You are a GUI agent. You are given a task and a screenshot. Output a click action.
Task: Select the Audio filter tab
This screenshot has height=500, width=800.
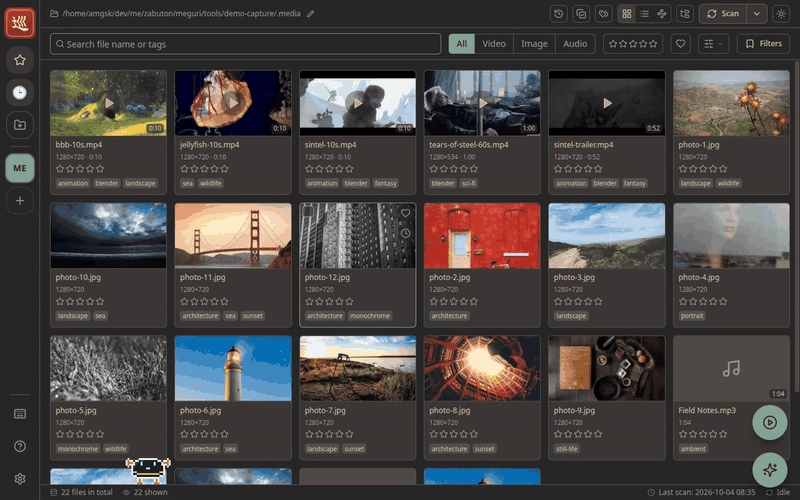click(575, 44)
